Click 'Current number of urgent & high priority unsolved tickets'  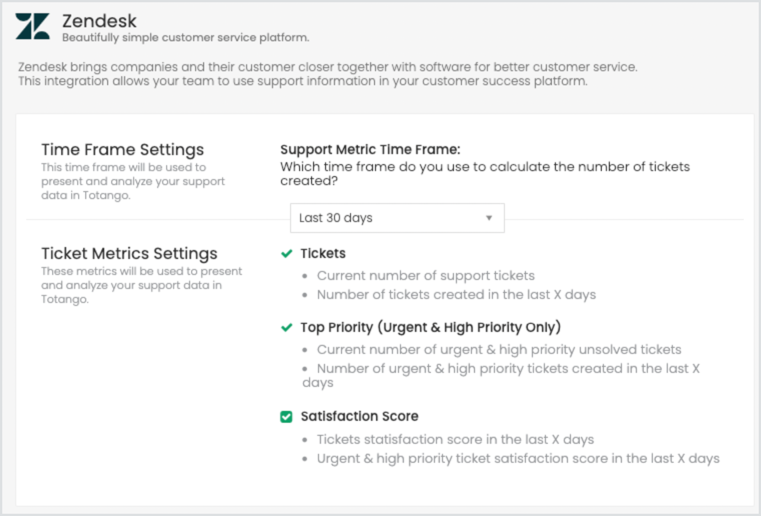[499, 350]
